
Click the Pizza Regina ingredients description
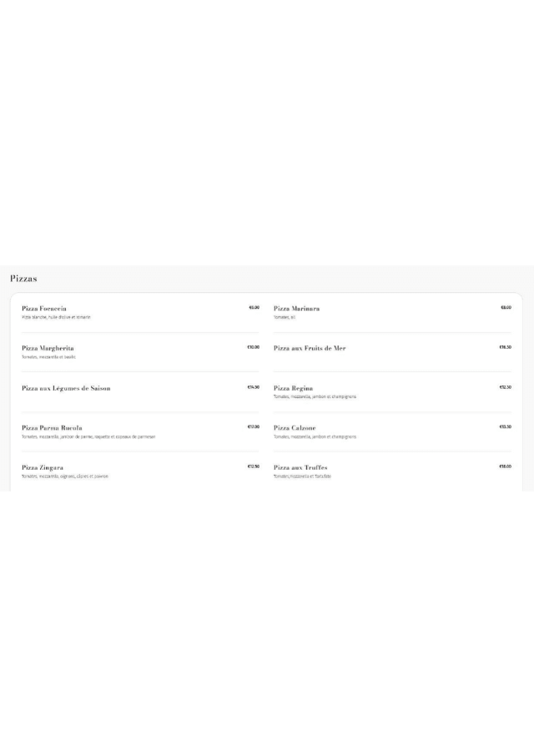315,396
